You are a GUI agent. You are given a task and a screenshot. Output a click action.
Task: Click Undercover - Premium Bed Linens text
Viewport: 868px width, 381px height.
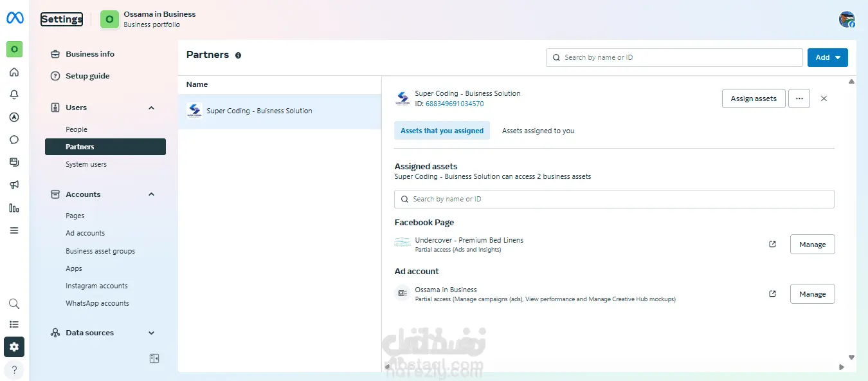pyautogui.click(x=469, y=240)
